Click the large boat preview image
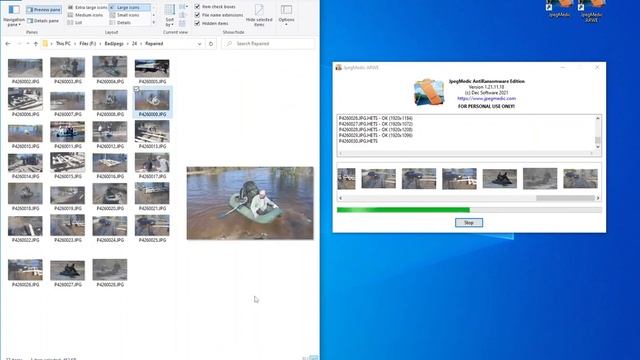640x360 pixels. click(250, 203)
